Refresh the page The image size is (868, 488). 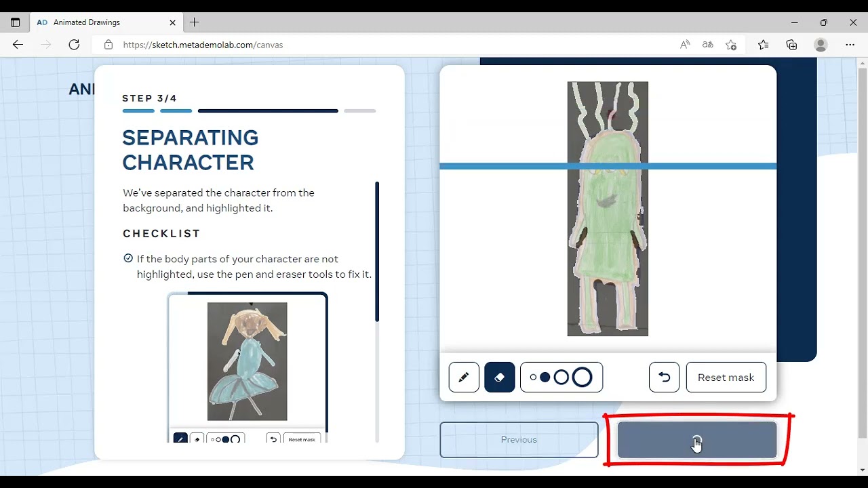coord(74,45)
